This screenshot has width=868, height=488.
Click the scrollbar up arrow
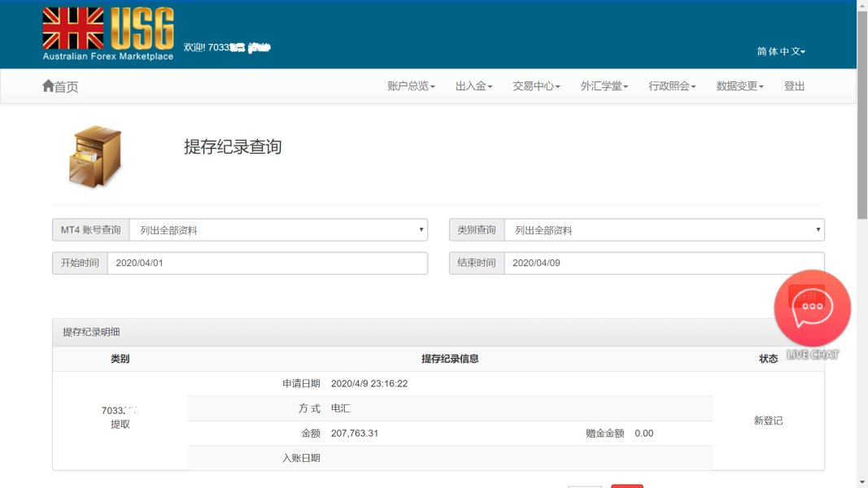(861, 6)
